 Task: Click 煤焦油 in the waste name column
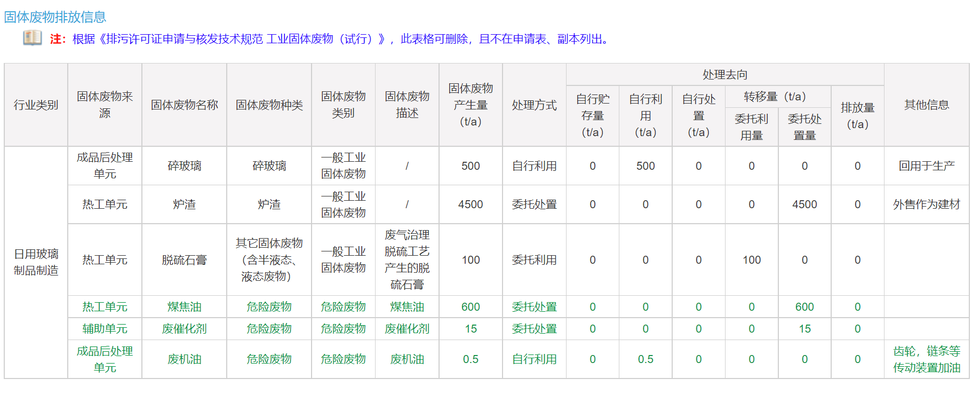tap(184, 307)
